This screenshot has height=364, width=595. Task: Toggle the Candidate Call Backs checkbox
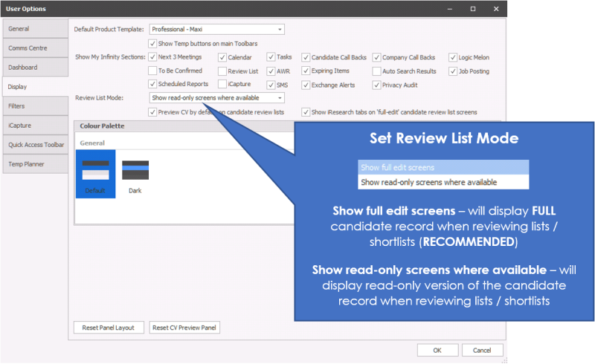tap(306, 57)
